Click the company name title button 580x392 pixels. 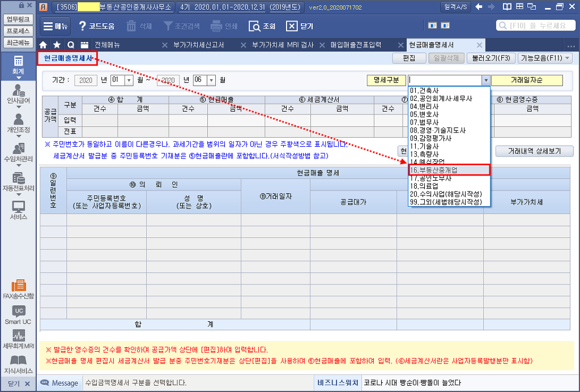(x=113, y=7)
